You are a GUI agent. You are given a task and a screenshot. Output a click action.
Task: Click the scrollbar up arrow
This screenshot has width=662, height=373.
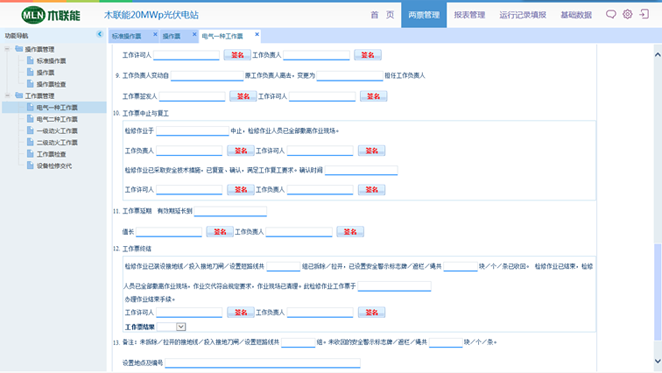click(x=657, y=54)
